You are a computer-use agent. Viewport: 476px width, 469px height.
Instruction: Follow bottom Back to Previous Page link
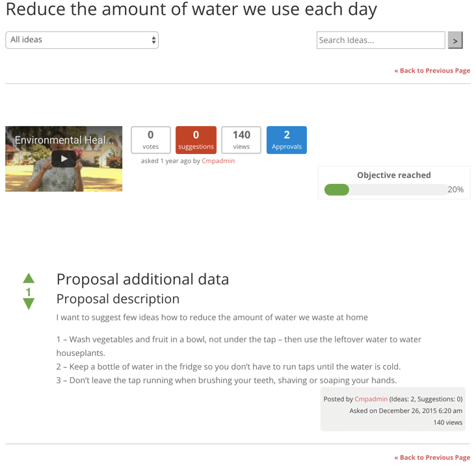click(x=432, y=457)
